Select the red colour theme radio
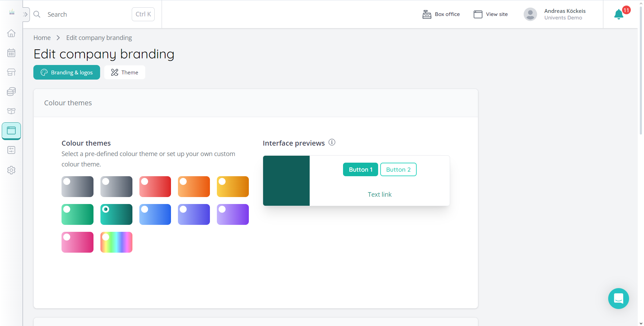644x326 pixels. point(144,181)
